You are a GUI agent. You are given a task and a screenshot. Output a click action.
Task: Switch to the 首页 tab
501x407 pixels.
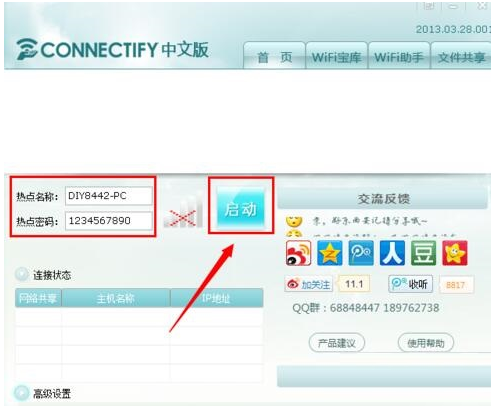[x=274, y=57]
